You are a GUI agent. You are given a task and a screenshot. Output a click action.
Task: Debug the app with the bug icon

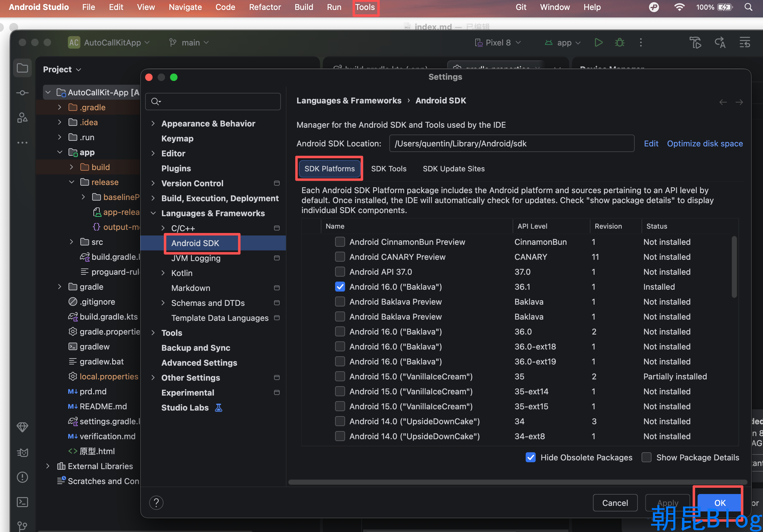[x=620, y=43]
